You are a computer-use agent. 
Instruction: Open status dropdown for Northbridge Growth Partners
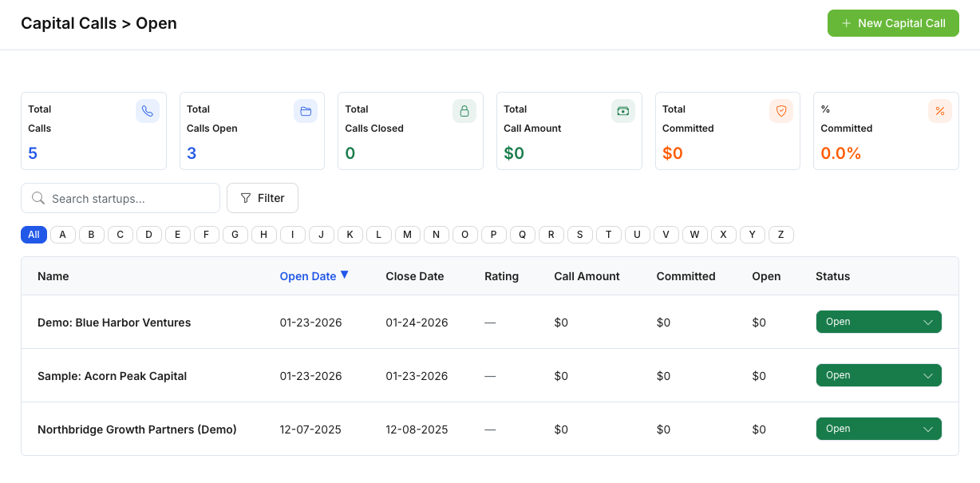(878, 429)
